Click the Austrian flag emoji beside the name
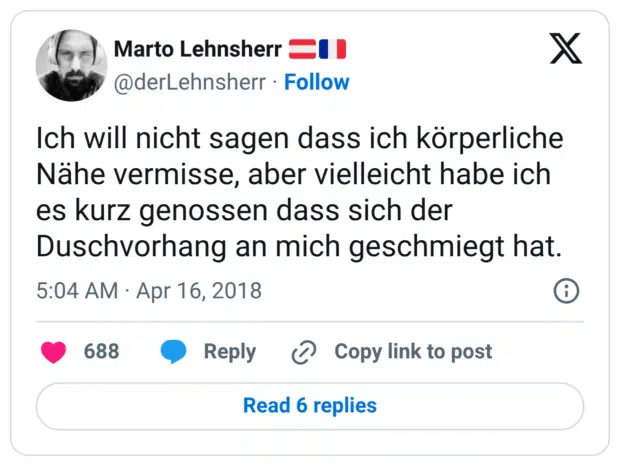This screenshot has height=466, width=620. [x=302, y=49]
